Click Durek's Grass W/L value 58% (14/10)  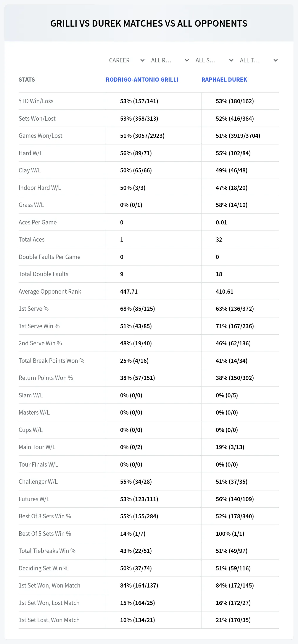[x=231, y=205]
